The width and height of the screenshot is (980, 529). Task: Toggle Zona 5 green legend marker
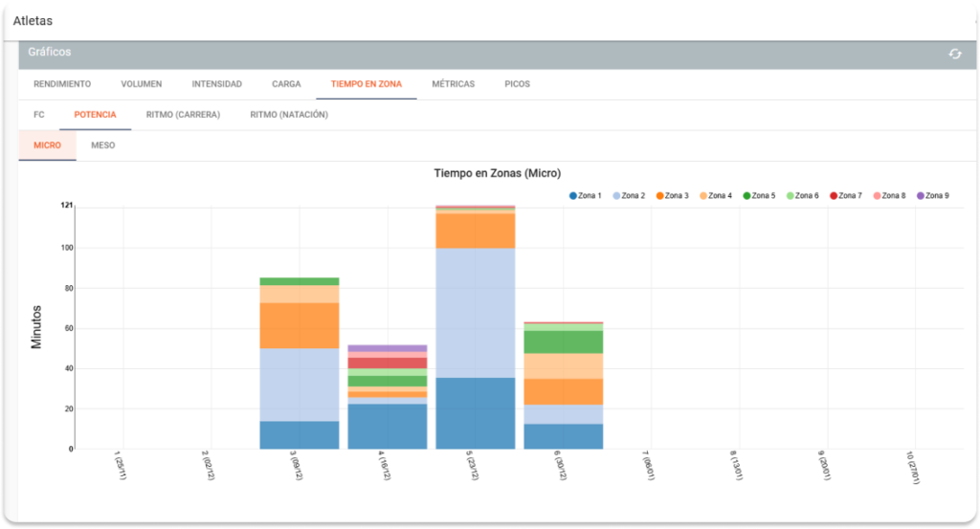pos(759,196)
